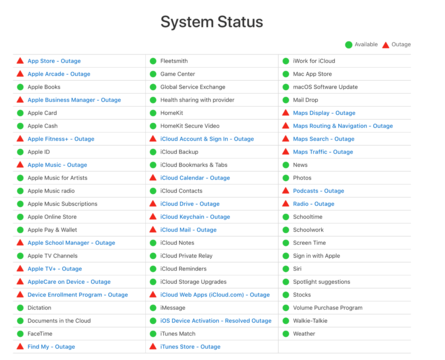This screenshot has width=445, height=360.
Task: Click the red Outage legend triangle
Action: (385, 45)
